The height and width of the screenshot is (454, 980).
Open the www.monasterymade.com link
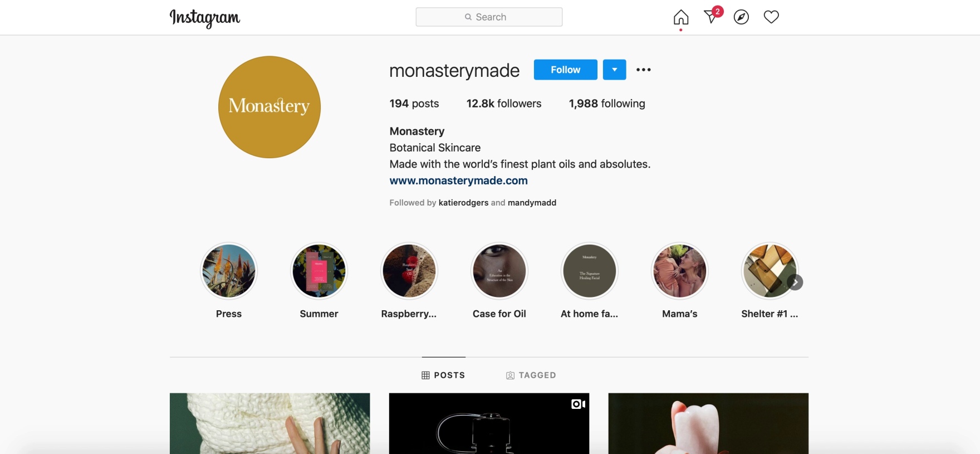pos(458,180)
